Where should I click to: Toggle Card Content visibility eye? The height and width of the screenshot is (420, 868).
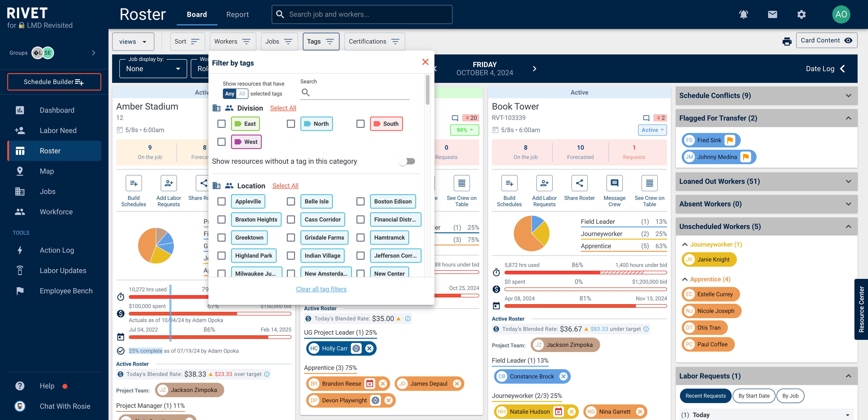pyautogui.click(x=848, y=40)
